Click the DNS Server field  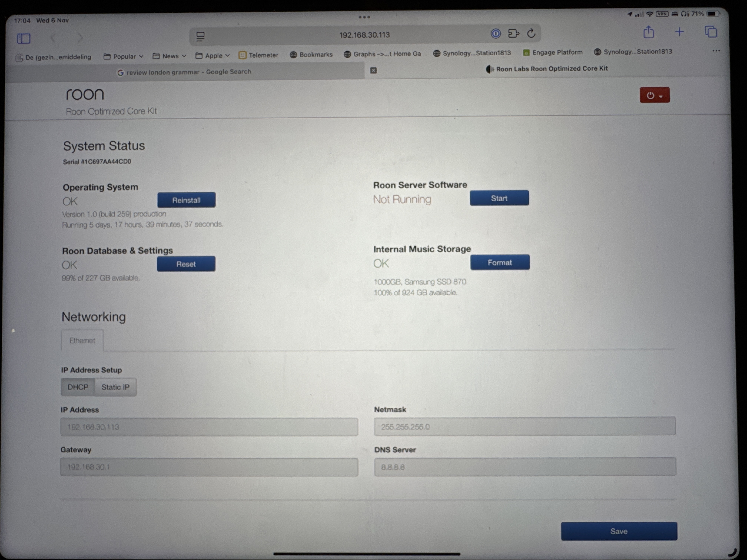coord(525,467)
